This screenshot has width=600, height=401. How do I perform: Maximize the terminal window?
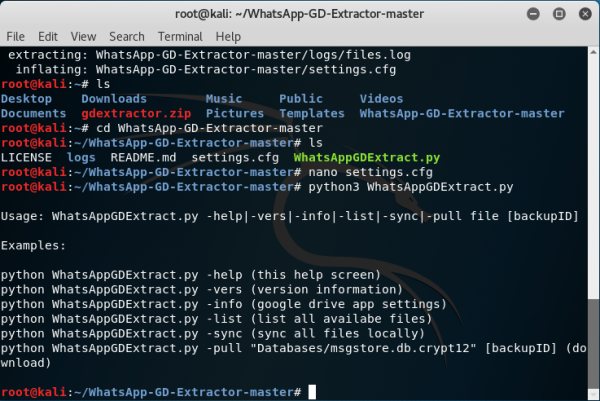(x=559, y=14)
